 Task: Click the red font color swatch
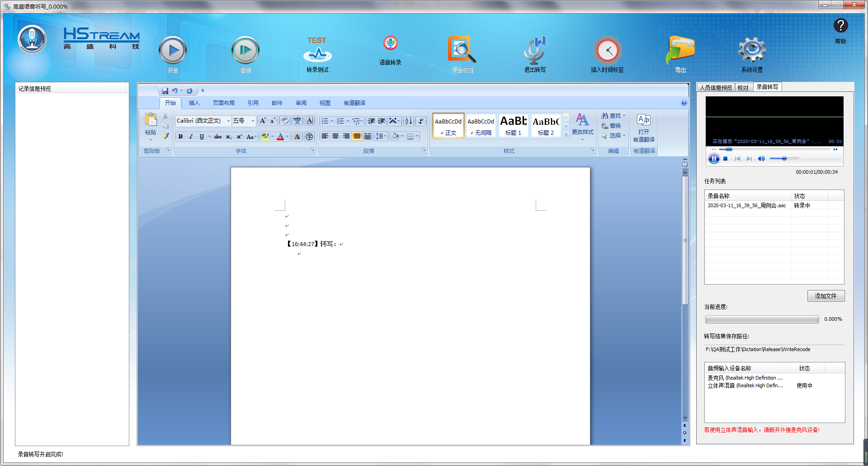[x=280, y=137]
